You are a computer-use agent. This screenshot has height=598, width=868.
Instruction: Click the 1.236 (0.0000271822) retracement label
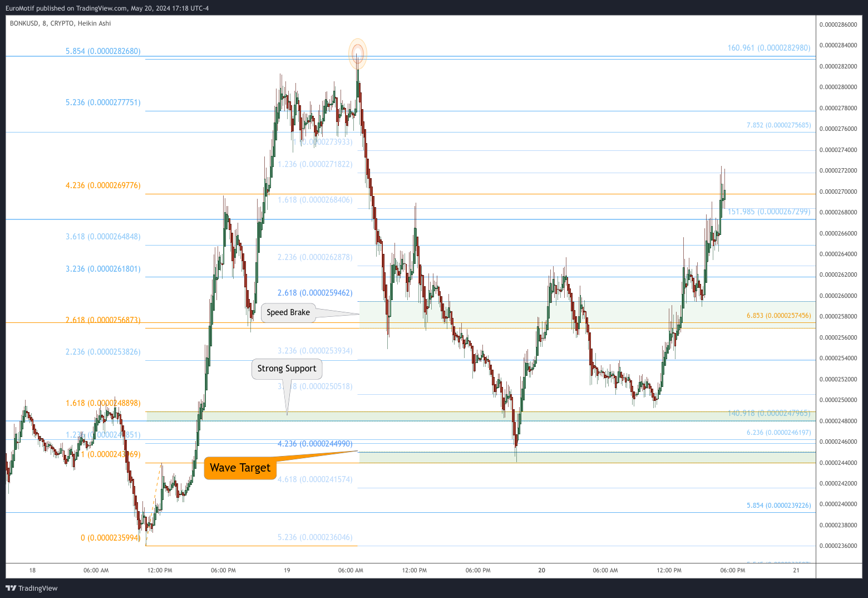point(315,164)
